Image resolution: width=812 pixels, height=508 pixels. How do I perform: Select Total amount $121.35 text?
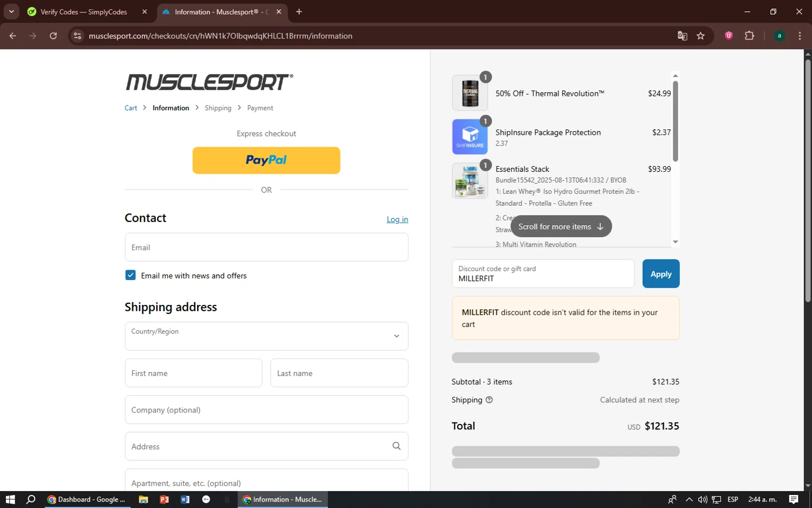click(x=662, y=426)
